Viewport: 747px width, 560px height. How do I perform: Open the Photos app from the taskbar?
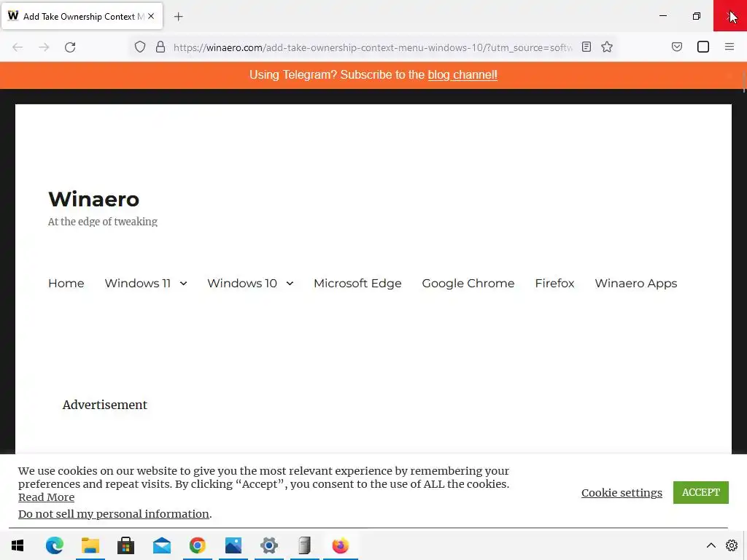tap(233, 545)
